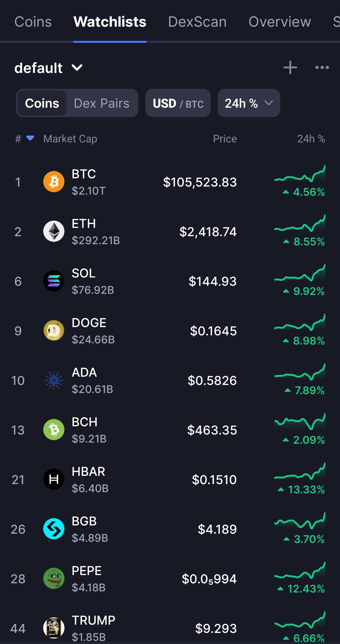Sort by the Price column header
The image size is (340, 644).
pyautogui.click(x=225, y=139)
